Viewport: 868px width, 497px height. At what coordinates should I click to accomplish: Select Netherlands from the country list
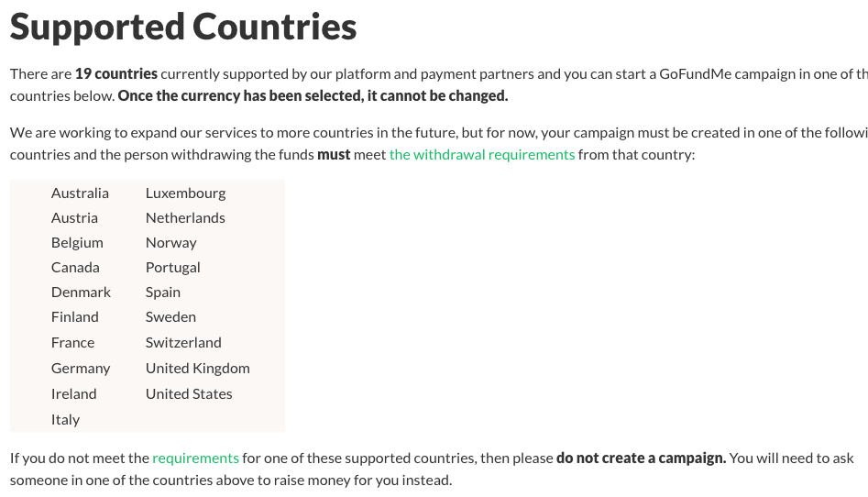185,217
